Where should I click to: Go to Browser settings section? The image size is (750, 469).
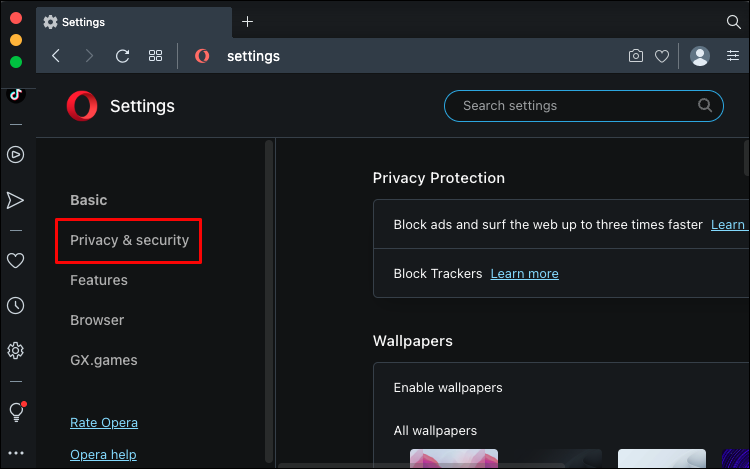97,321
